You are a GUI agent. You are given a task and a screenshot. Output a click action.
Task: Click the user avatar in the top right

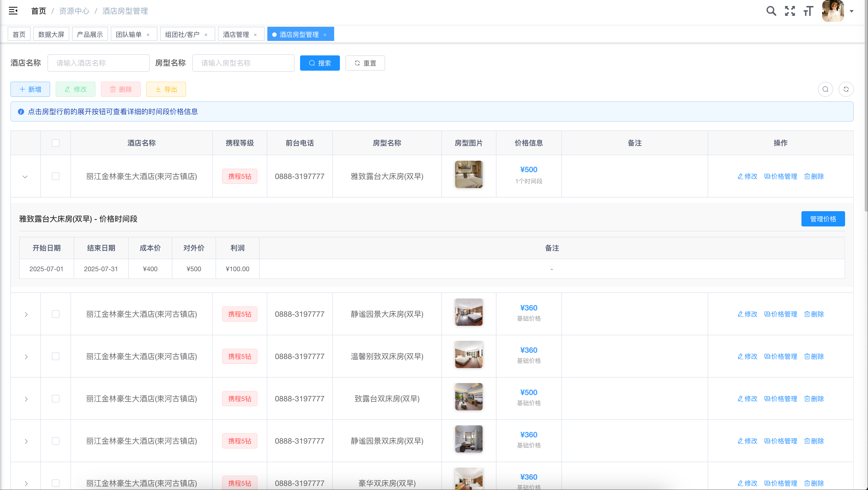pos(833,11)
